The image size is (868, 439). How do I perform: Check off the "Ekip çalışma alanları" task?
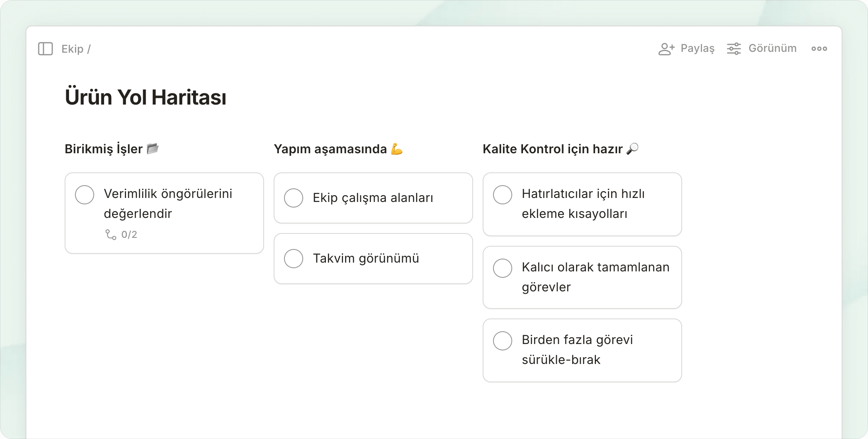294,198
